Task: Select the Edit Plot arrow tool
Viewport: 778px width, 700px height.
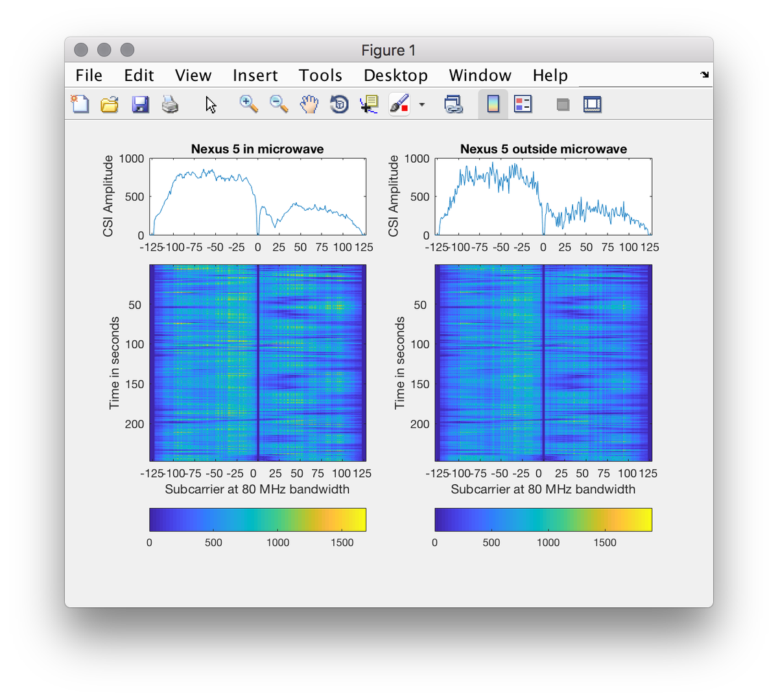Action: coord(211,104)
